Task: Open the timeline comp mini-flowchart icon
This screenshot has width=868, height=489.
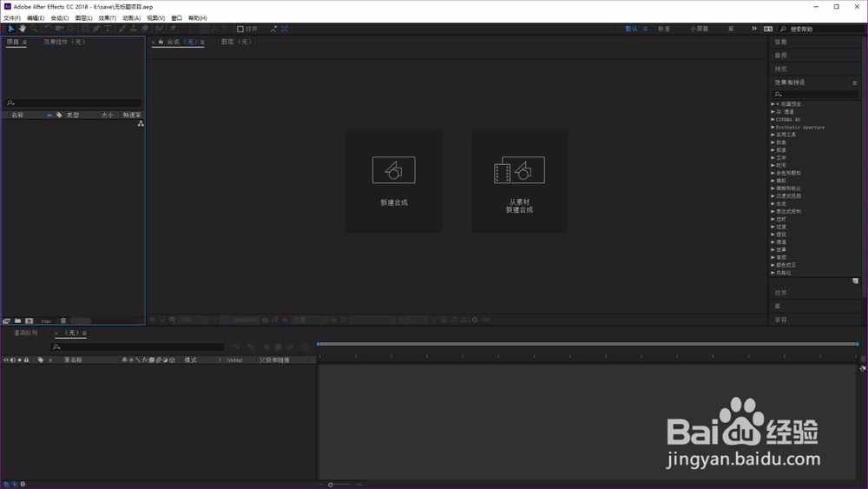Action: click(x=236, y=347)
